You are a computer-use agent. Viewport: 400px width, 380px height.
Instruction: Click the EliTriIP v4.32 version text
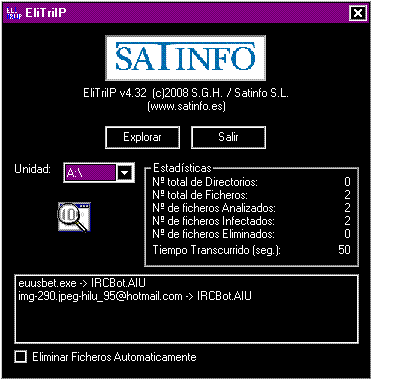point(115,93)
